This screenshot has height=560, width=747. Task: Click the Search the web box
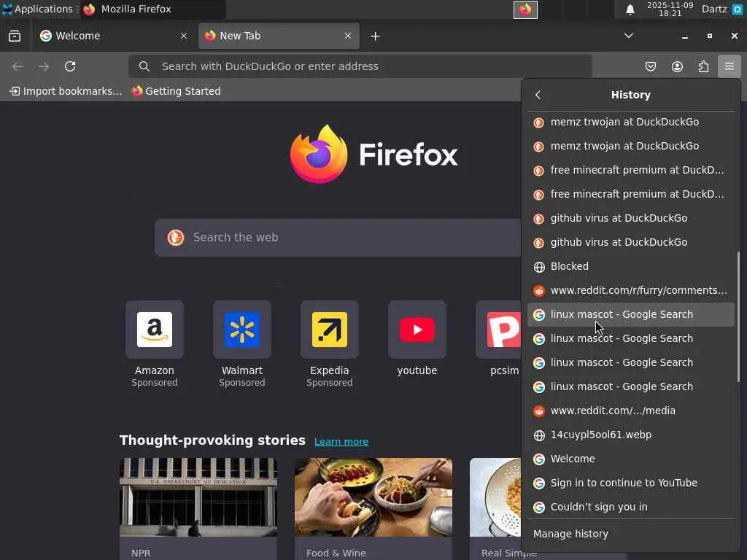pos(338,238)
